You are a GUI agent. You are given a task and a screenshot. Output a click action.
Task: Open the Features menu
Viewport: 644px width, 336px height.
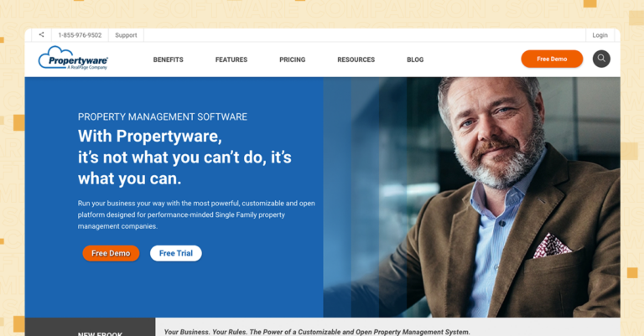[x=231, y=59]
